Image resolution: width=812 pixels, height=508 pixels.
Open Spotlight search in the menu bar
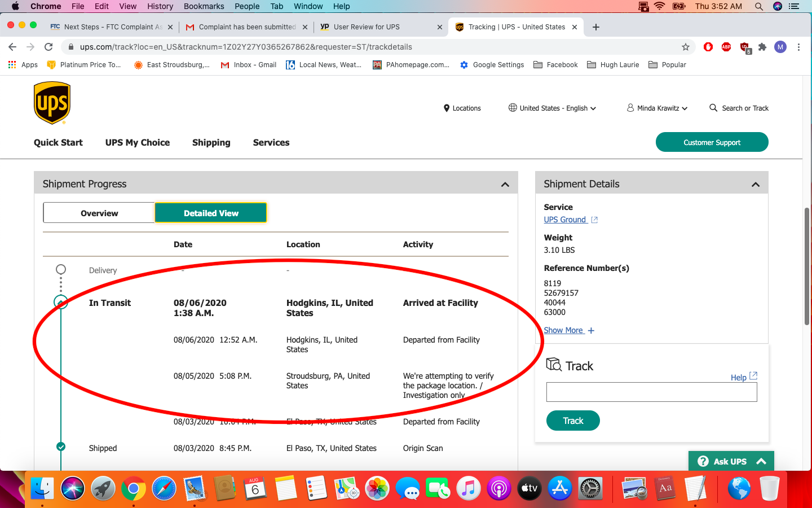pyautogui.click(x=759, y=6)
